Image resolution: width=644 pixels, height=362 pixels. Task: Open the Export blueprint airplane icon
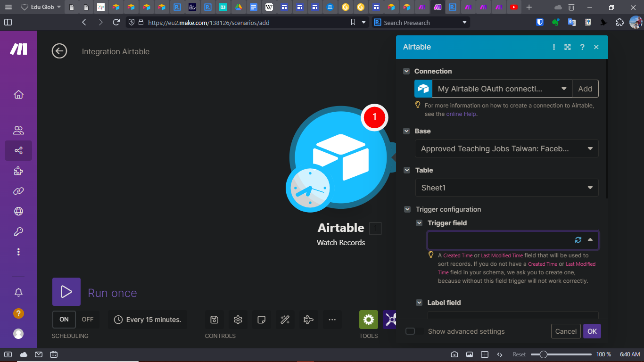[x=309, y=320]
